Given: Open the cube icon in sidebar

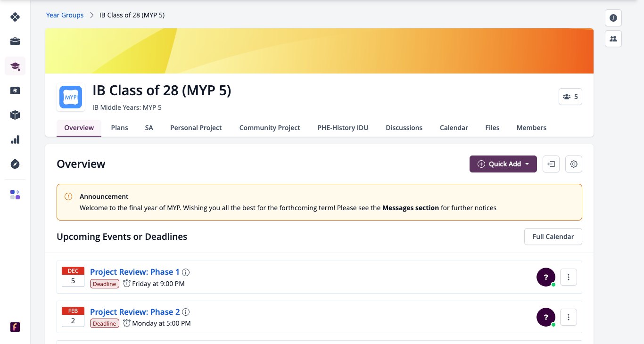Looking at the screenshot, I should [x=15, y=115].
